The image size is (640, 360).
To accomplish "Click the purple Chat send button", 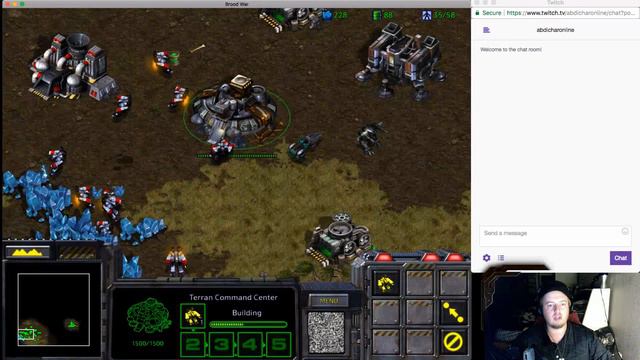I will click(x=620, y=258).
